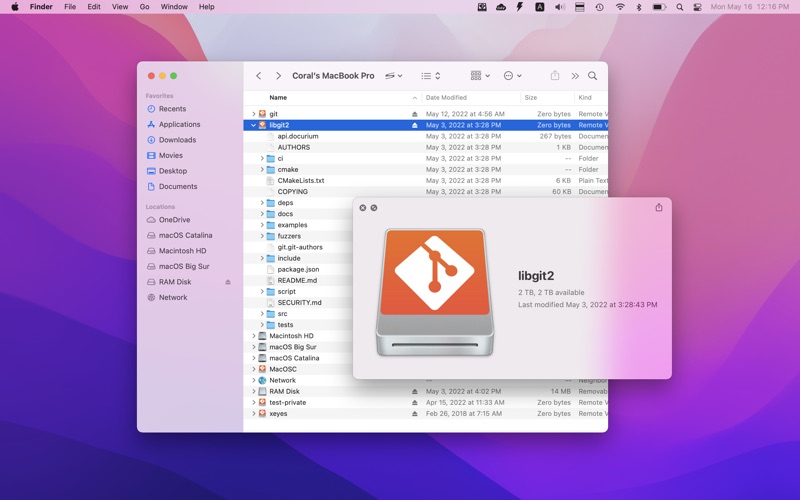Eject the git volume in list
The height and width of the screenshot is (500, 800).
415,114
